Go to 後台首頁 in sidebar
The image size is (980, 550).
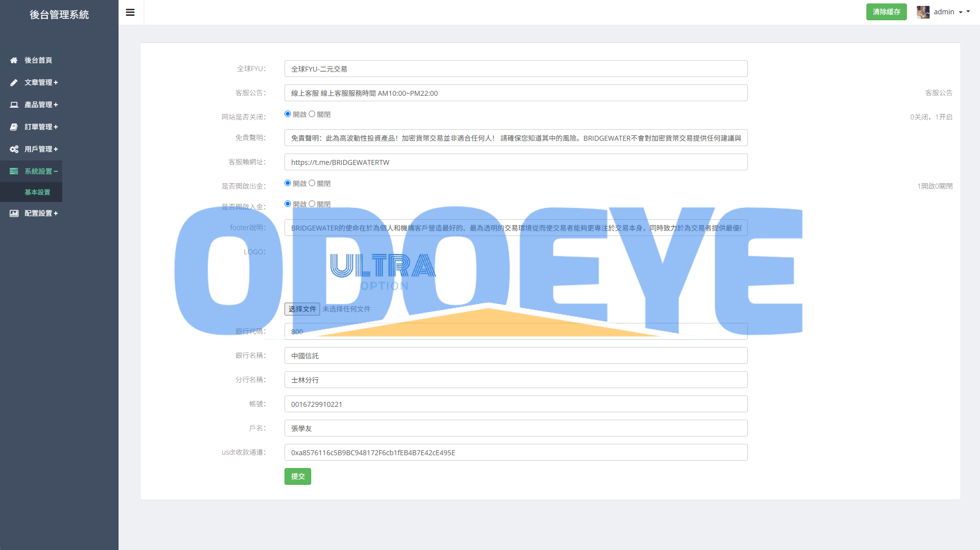tap(38, 60)
